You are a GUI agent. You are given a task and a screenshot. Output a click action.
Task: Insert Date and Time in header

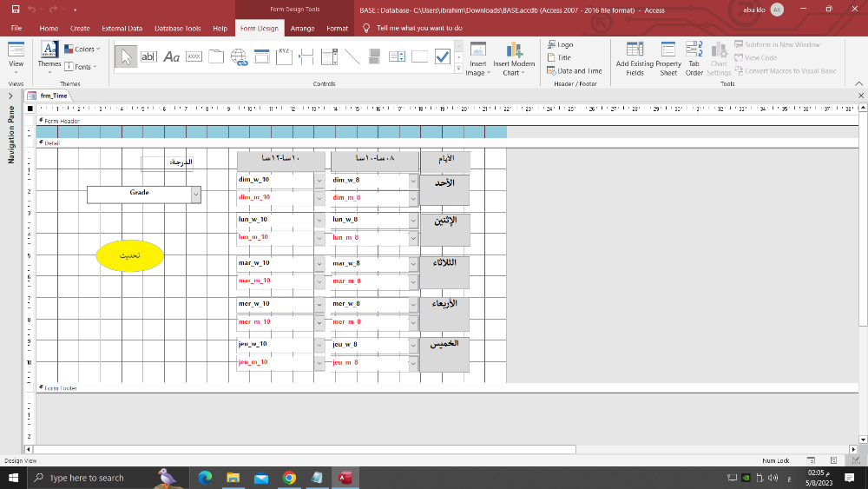[x=575, y=71]
